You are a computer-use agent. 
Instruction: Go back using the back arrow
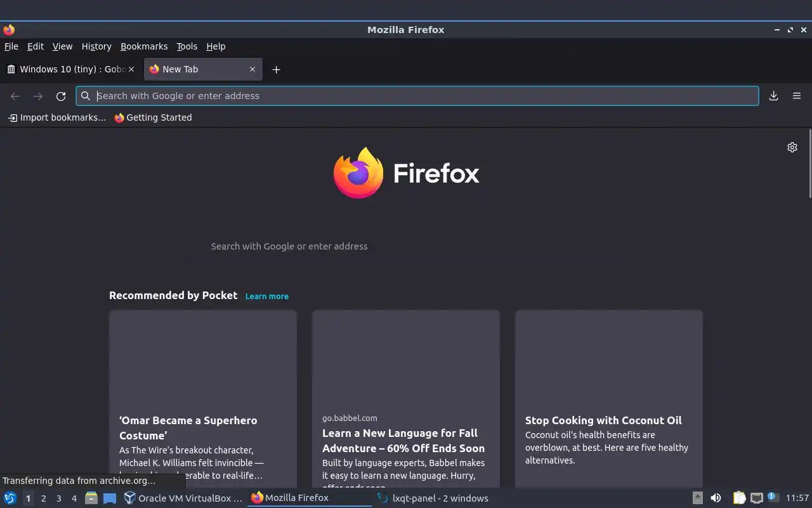coord(15,96)
